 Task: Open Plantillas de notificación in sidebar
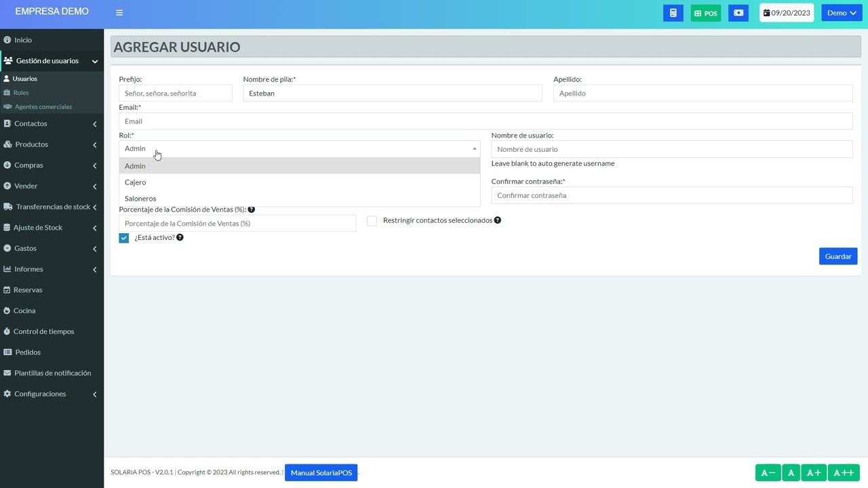(52, 373)
